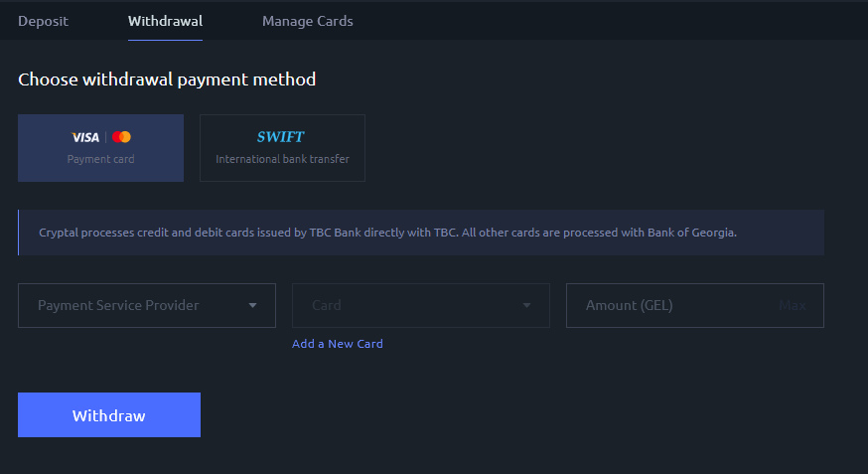Click the SWIFT logo
This screenshot has height=474, width=868.
[281, 137]
